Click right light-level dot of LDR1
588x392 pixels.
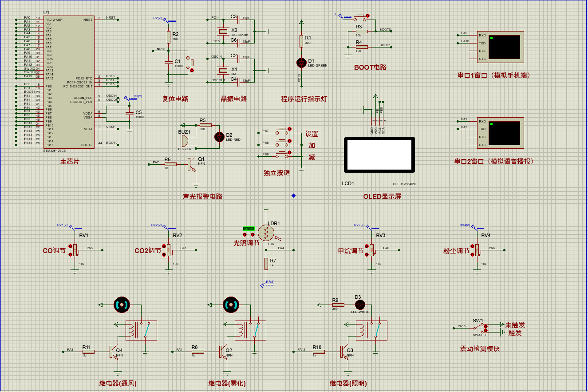pyautogui.click(x=253, y=234)
